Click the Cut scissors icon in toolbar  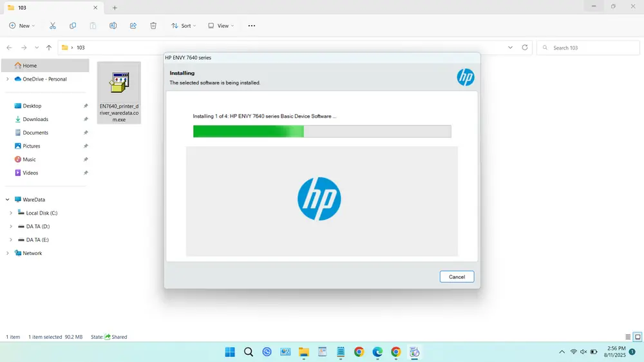click(53, 26)
